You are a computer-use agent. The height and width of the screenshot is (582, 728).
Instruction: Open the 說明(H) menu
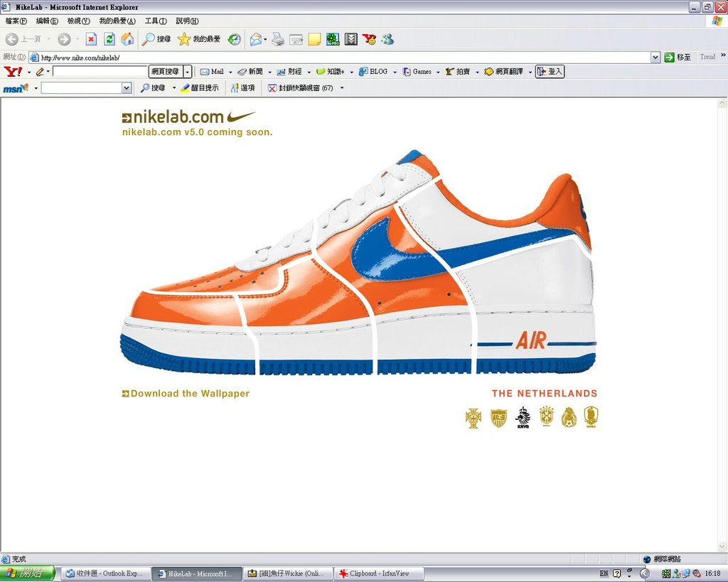click(x=187, y=21)
